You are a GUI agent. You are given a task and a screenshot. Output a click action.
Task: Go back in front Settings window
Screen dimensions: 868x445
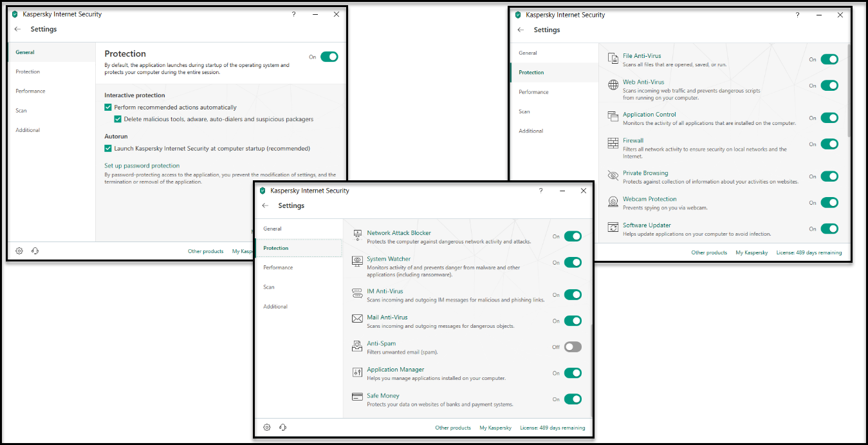coord(265,205)
